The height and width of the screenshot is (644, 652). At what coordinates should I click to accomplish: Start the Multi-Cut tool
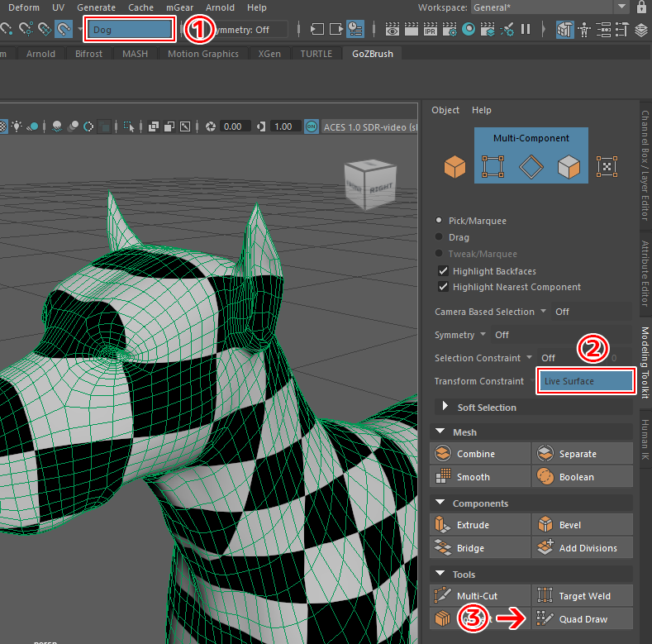480,596
